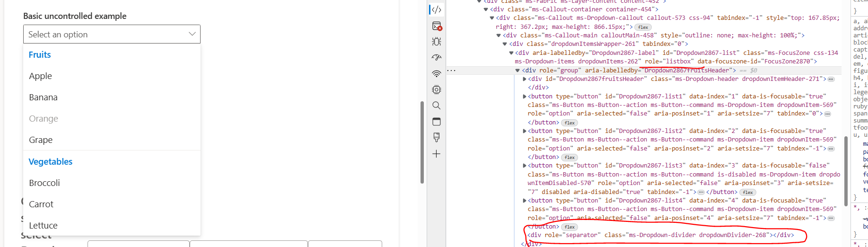Expand the Dropdown2867fruitsHeader div node

524,79
